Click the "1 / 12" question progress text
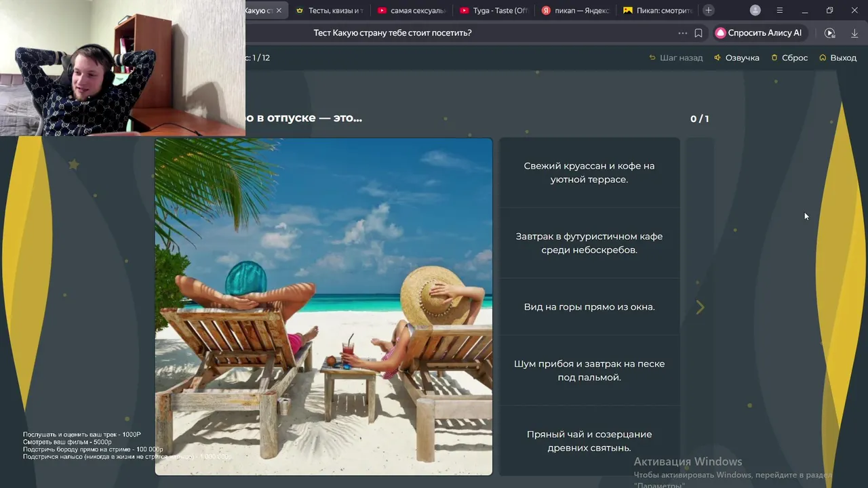868x488 pixels. pyautogui.click(x=261, y=58)
